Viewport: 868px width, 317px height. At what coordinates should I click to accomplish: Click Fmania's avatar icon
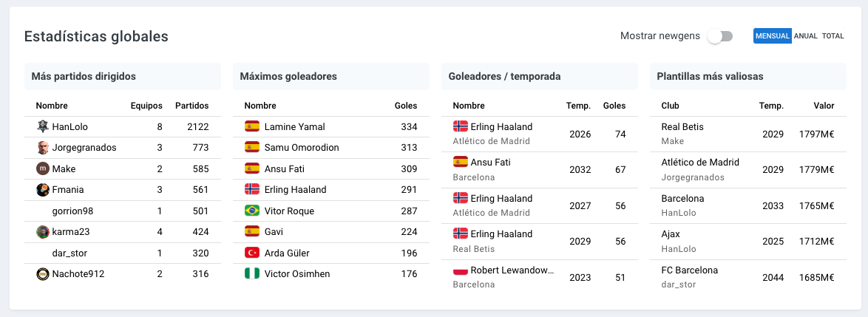(x=43, y=190)
